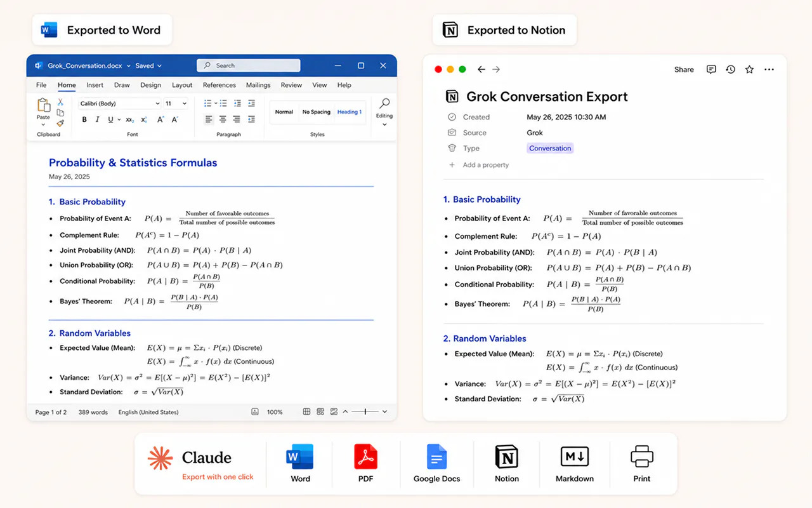Image resolution: width=812 pixels, height=508 pixels.
Task: Click the bulleted list icon
Action: pyautogui.click(x=207, y=103)
